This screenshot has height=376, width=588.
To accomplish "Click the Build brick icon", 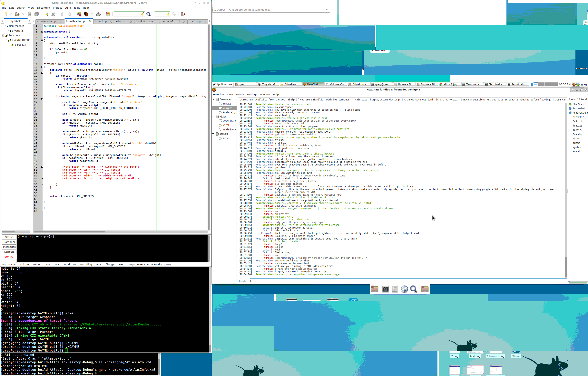I will [86, 14].
